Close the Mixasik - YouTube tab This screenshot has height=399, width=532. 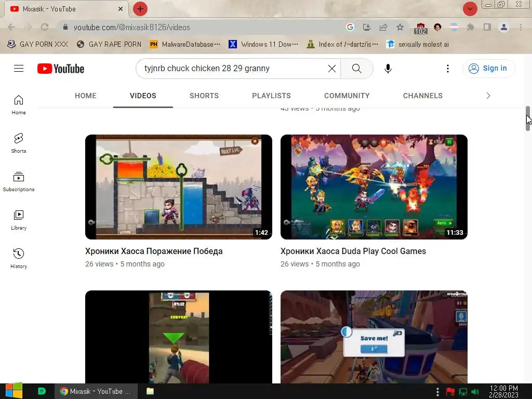point(121,9)
